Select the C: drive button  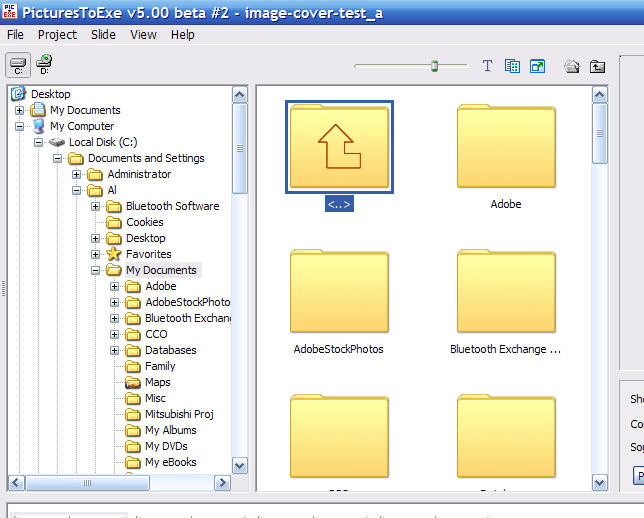tap(18, 65)
